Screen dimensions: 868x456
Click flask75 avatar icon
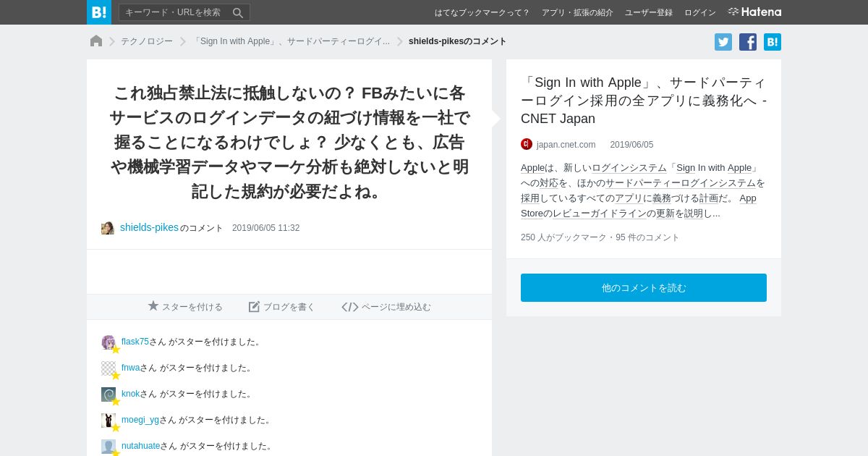[109, 342]
